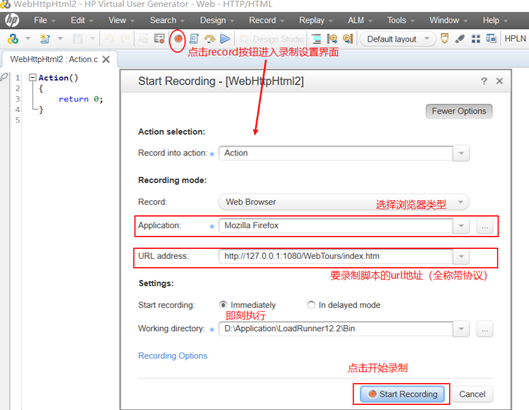The image size is (529, 410).
Task: Switch to the WebHttpHtml2 : Action.c tab
Action: pos(54,59)
